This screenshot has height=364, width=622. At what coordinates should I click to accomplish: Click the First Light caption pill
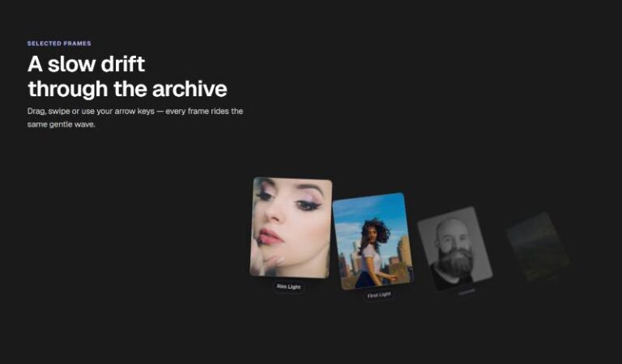pos(379,295)
